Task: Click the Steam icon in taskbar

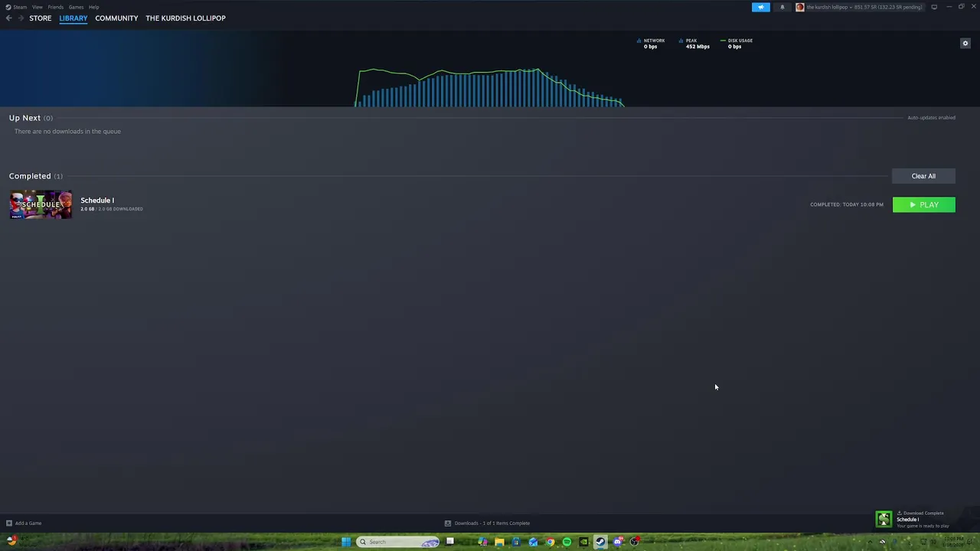Action: [600, 542]
